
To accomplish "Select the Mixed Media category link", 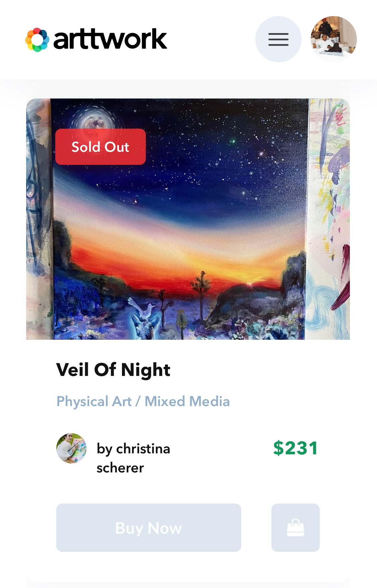I will pos(187,401).
